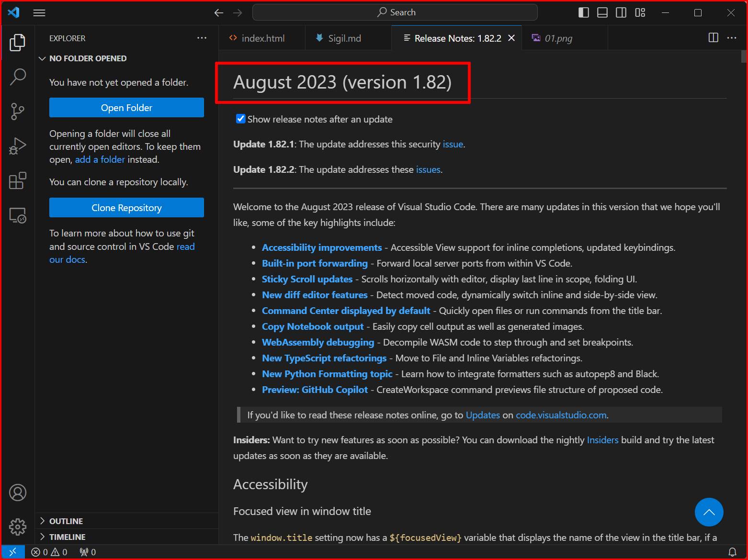This screenshot has width=748, height=560.
Task: Open Command Center displayed by default link
Action: click(x=346, y=311)
